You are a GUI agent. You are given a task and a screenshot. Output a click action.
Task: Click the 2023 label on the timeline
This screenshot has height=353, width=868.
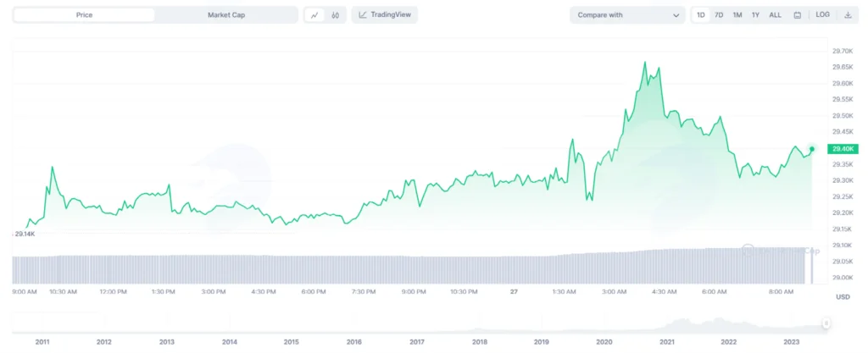[791, 342]
